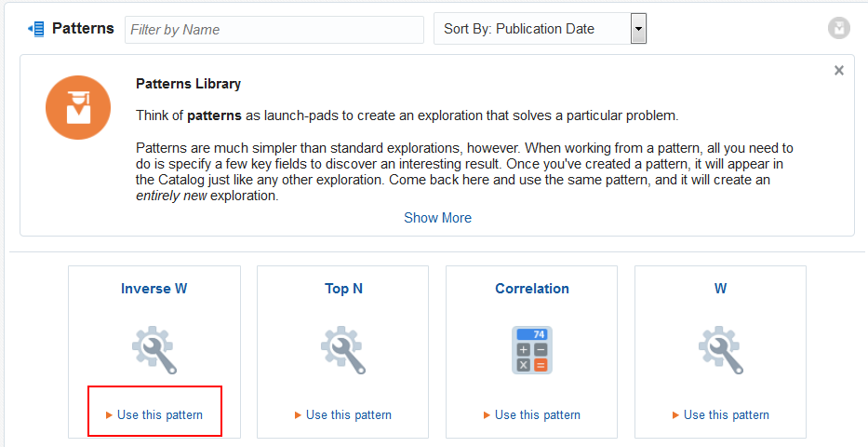Use this pattern for Inverse W
This screenshot has height=447, width=868.
point(154,415)
